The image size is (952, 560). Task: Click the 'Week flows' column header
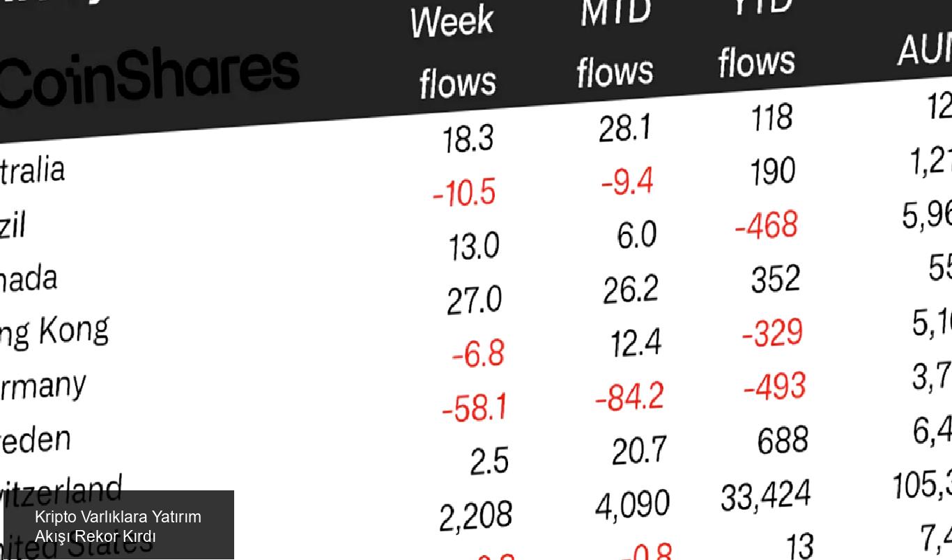click(456, 52)
